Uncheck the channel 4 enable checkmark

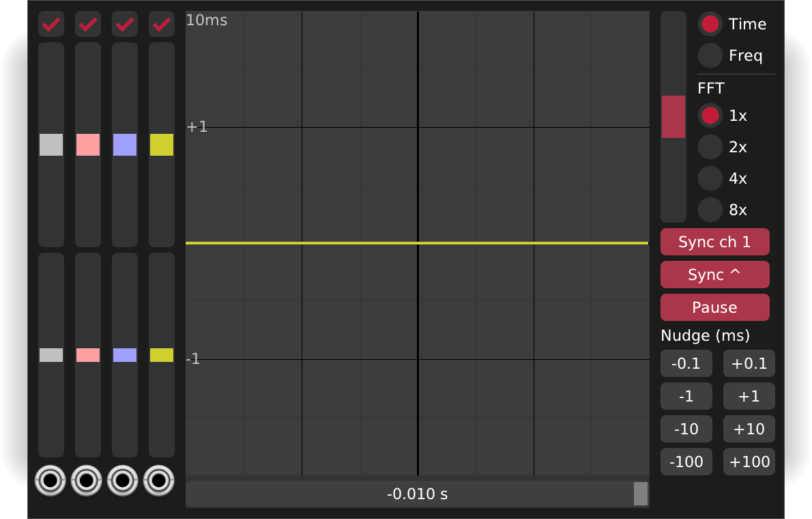pyautogui.click(x=161, y=24)
